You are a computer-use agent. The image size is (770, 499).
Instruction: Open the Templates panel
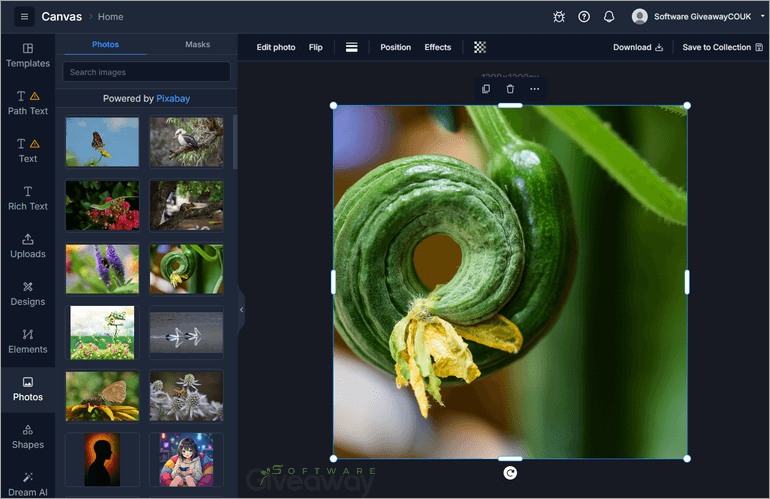coord(28,56)
